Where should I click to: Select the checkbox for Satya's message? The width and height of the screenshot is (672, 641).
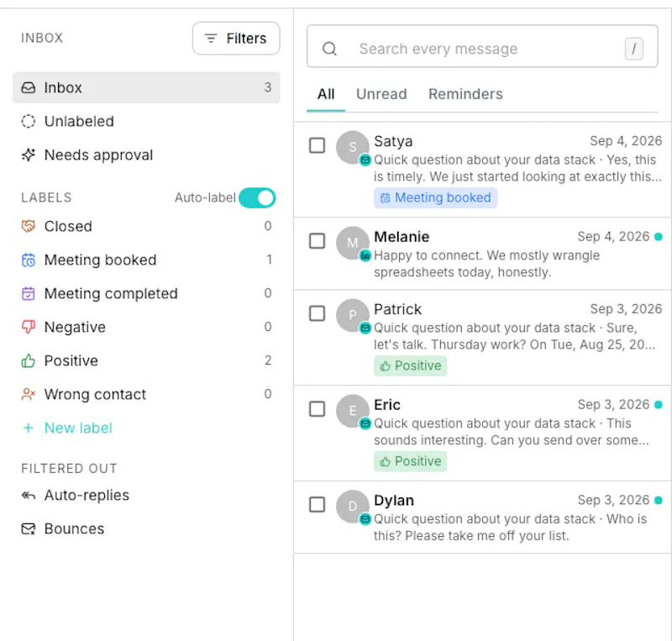point(318,145)
